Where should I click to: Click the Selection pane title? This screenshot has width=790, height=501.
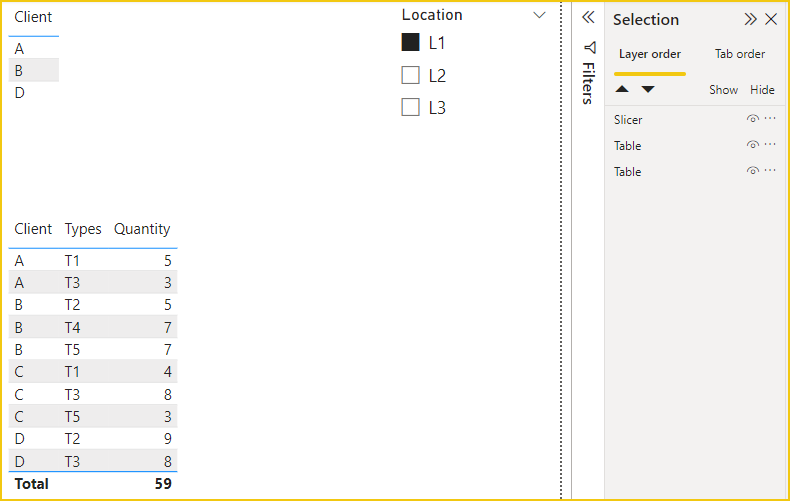[x=645, y=20]
